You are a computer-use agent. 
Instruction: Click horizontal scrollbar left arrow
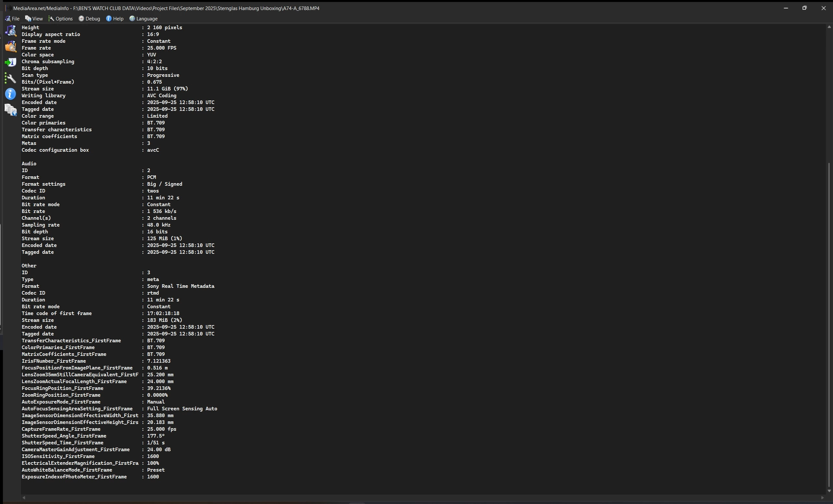point(24,498)
